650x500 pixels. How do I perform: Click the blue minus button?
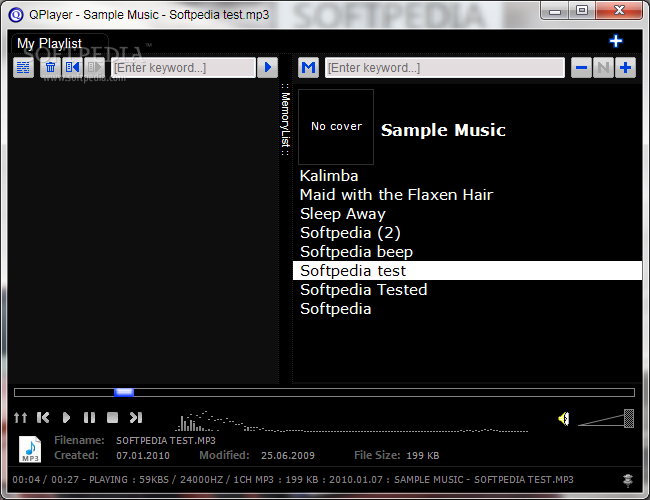pos(581,68)
